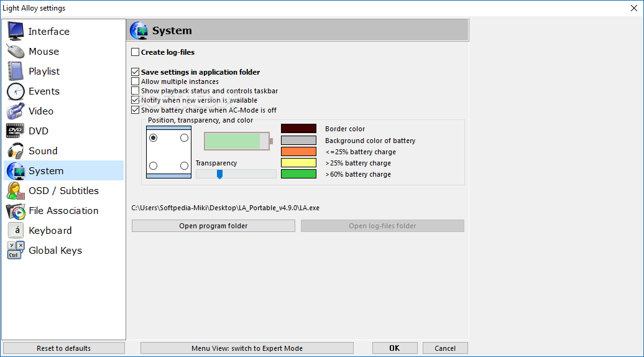The image size is (644, 357).
Task: Change the <=25% battery charge orange swatch
Action: [x=298, y=152]
